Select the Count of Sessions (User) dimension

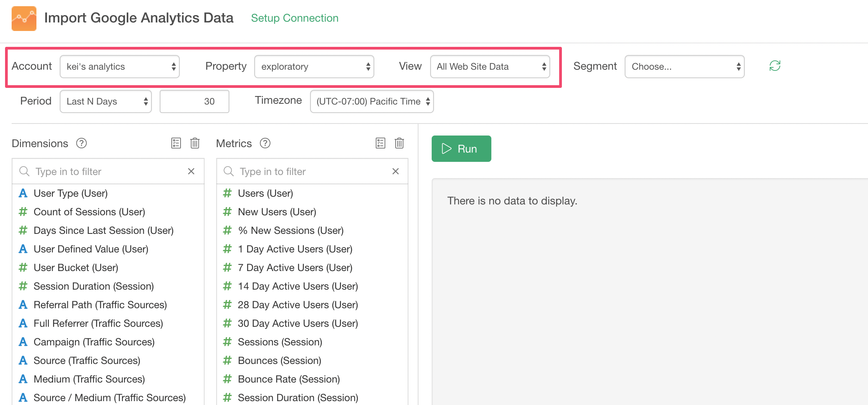pyautogui.click(x=108, y=212)
